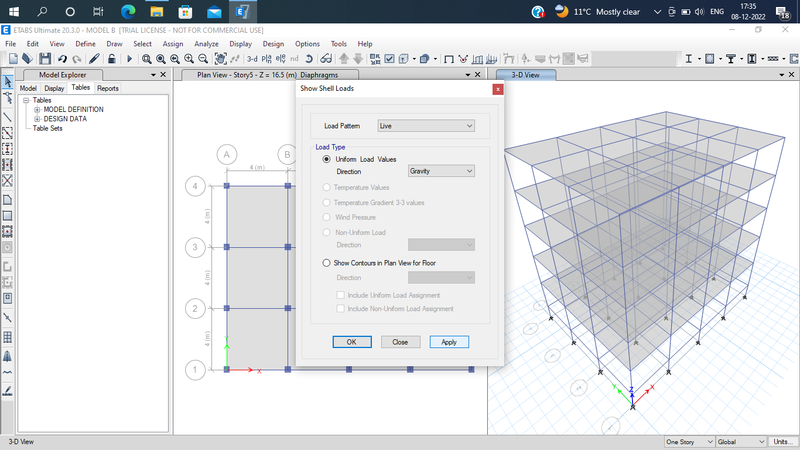Image resolution: width=800 pixels, height=450 pixels.
Task: Open the Gravity Direction dropdown
Action: [x=441, y=171]
